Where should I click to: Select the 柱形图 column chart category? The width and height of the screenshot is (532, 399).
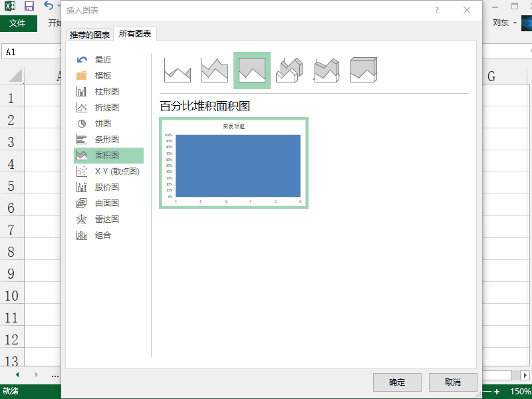click(x=108, y=92)
